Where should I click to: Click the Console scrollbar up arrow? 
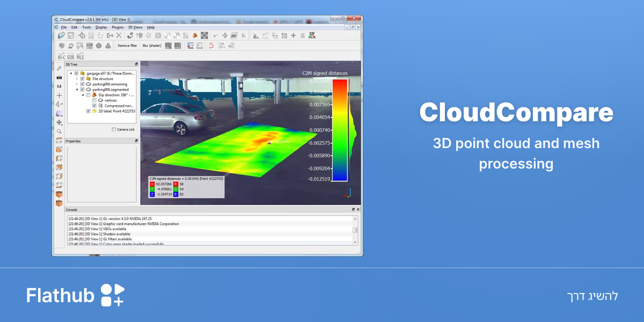click(x=355, y=219)
